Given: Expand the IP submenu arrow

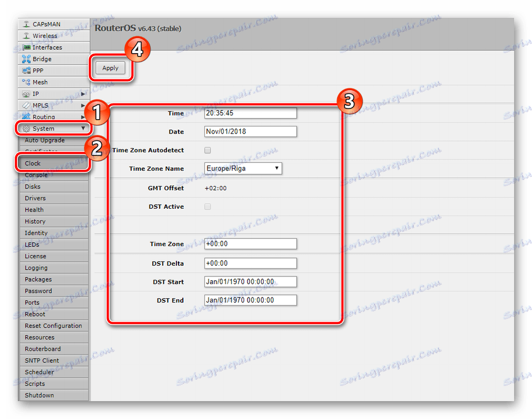Looking at the screenshot, I should point(83,93).
